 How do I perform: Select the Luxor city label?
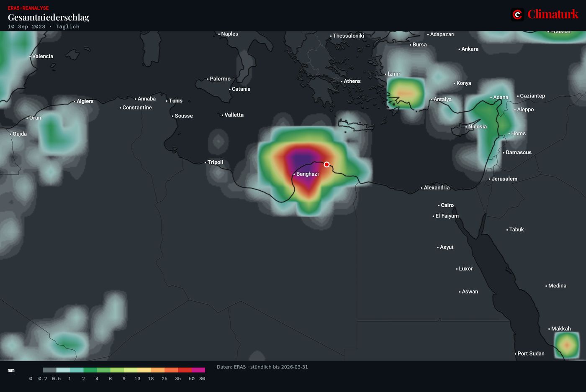point(465,269)
